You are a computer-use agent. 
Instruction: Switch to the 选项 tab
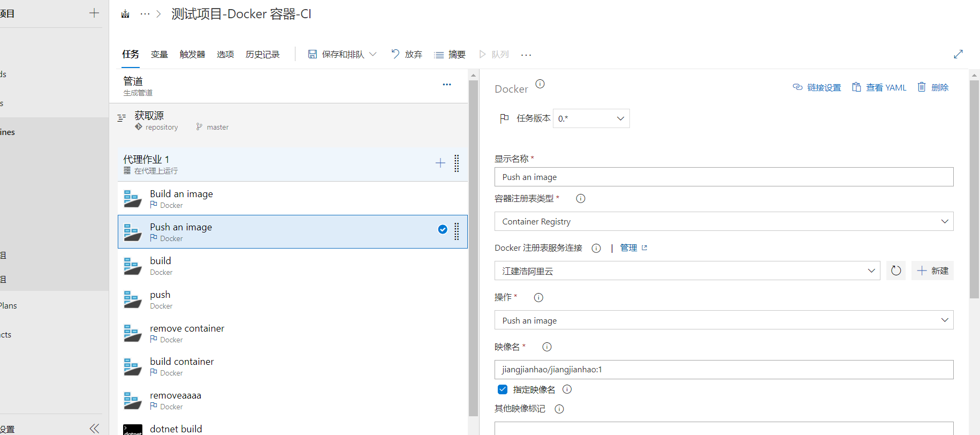[225, 54]
